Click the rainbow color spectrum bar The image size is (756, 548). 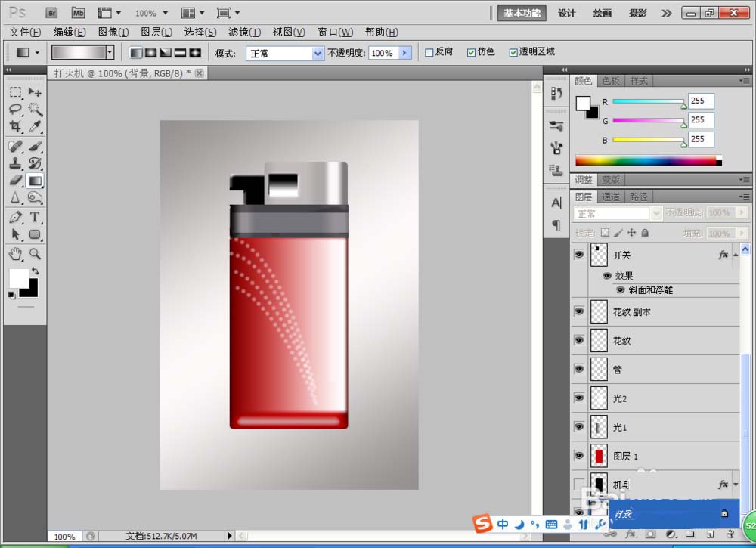[x=646, y=159]
